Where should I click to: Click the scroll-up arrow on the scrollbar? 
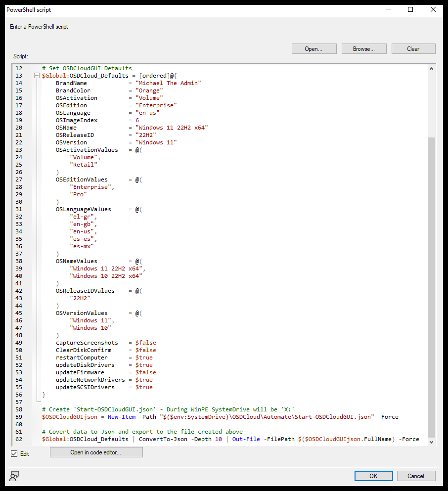tap(431, 68)
